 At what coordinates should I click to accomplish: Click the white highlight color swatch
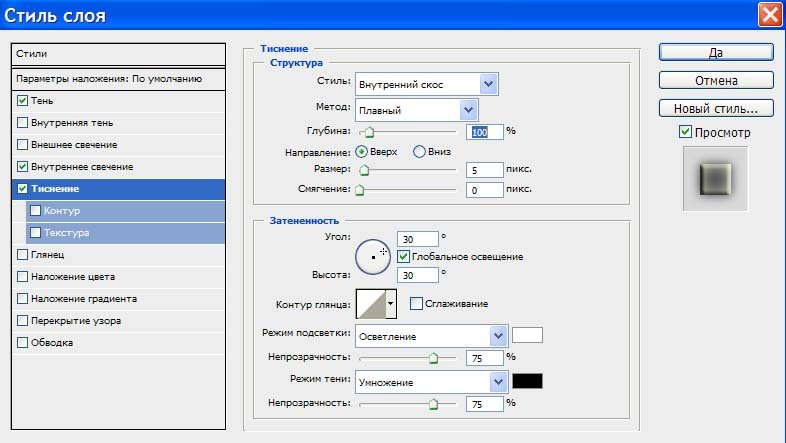click(x=527, y=335)
